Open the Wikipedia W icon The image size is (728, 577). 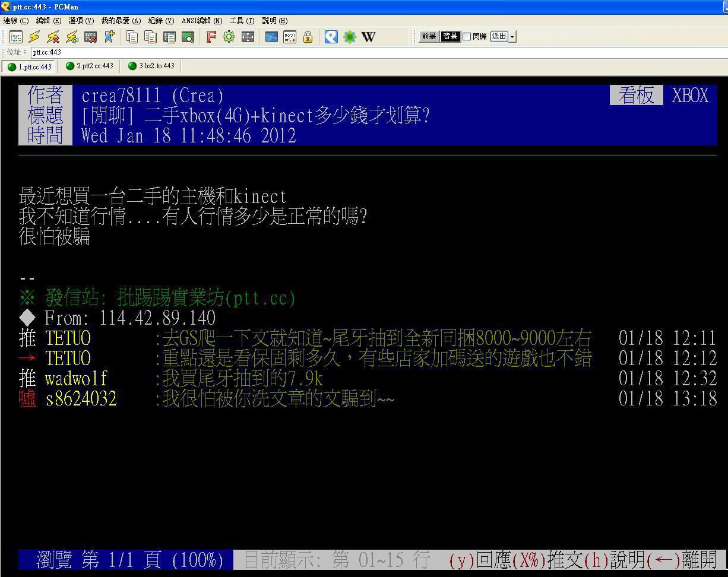(369, 37)
